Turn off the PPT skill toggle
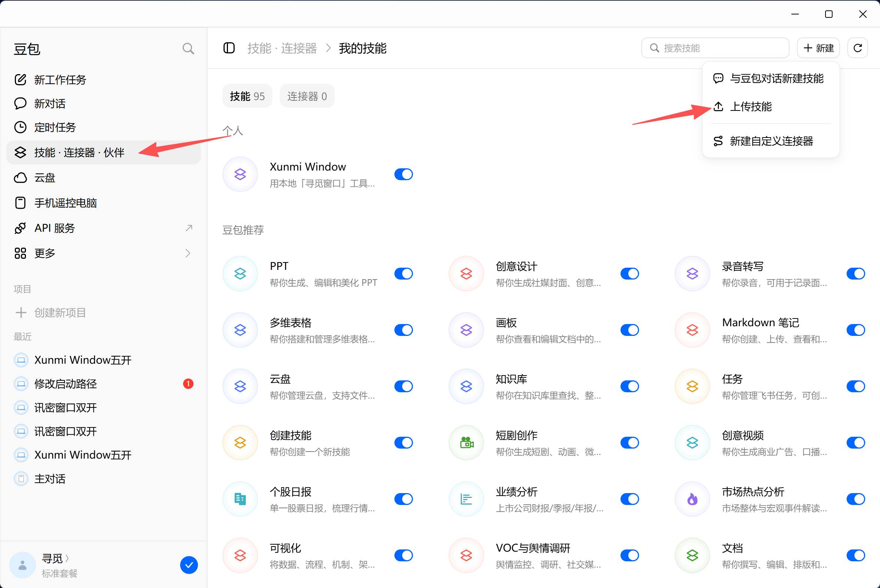880x588 pixels. point(403,274)
